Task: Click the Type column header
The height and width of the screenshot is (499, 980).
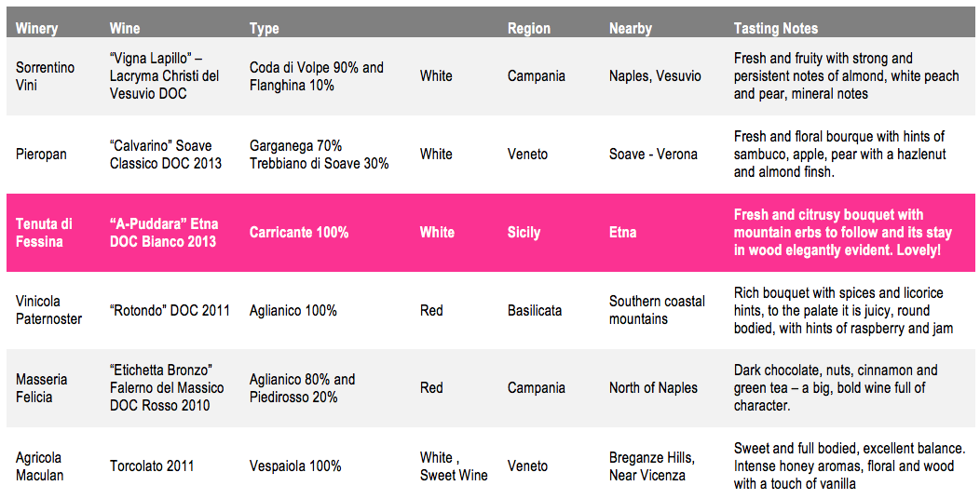Action: tap(264, 29)
